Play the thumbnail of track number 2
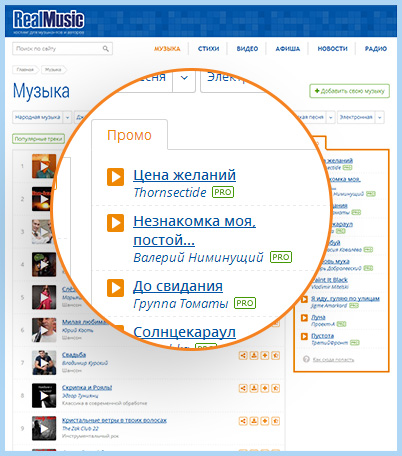 [44, 199]
